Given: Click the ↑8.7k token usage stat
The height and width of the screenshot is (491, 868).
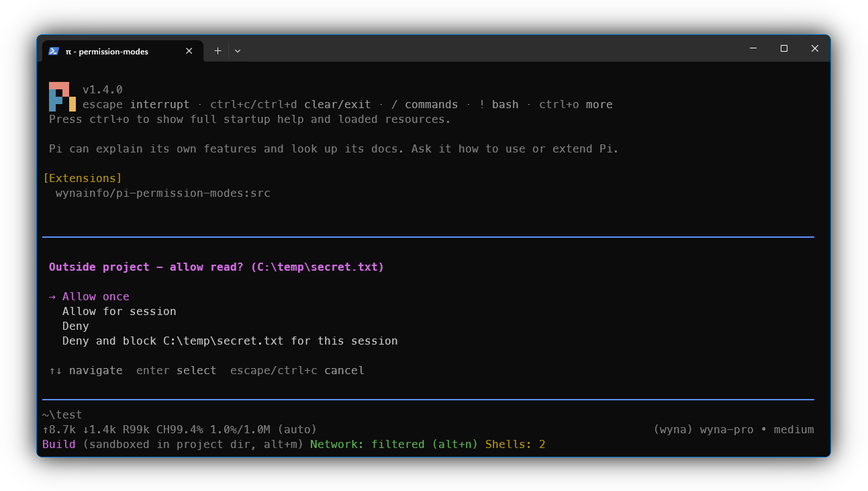Looking at the screenshot, I should tap(59, 430).
